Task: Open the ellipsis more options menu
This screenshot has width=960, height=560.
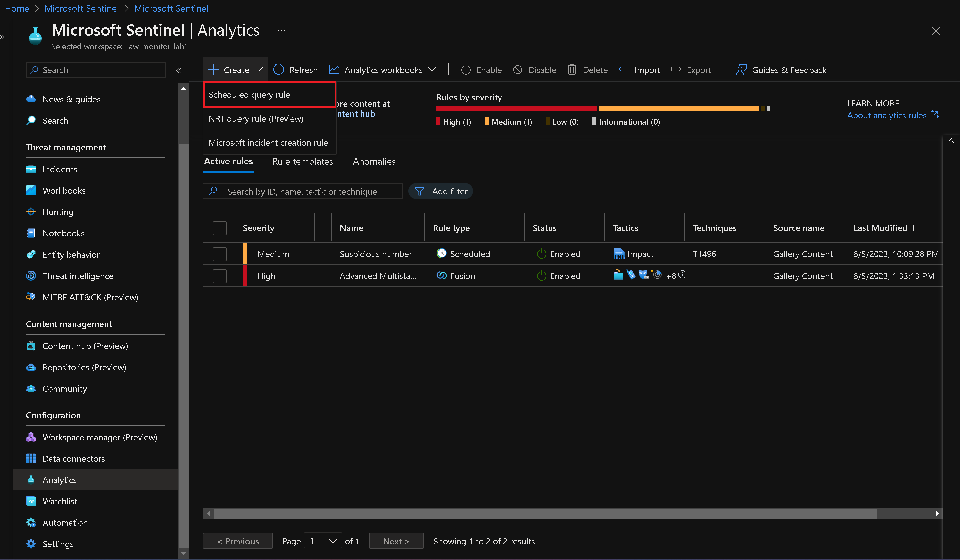Action: (x=281, y=30)
